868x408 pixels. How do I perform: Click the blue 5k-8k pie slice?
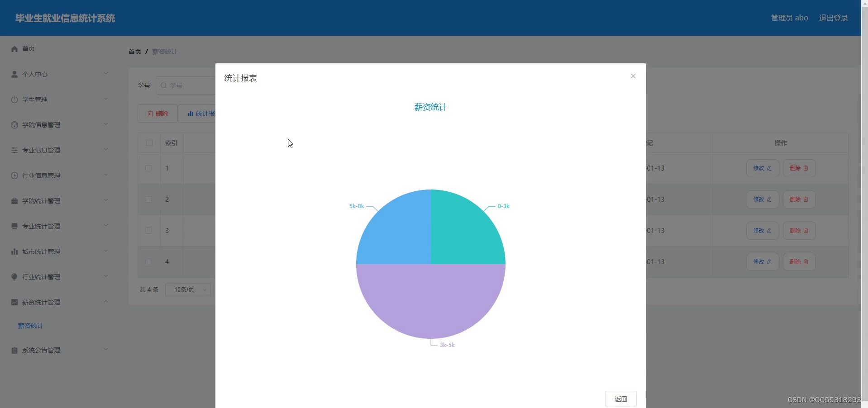click(400, 233)
